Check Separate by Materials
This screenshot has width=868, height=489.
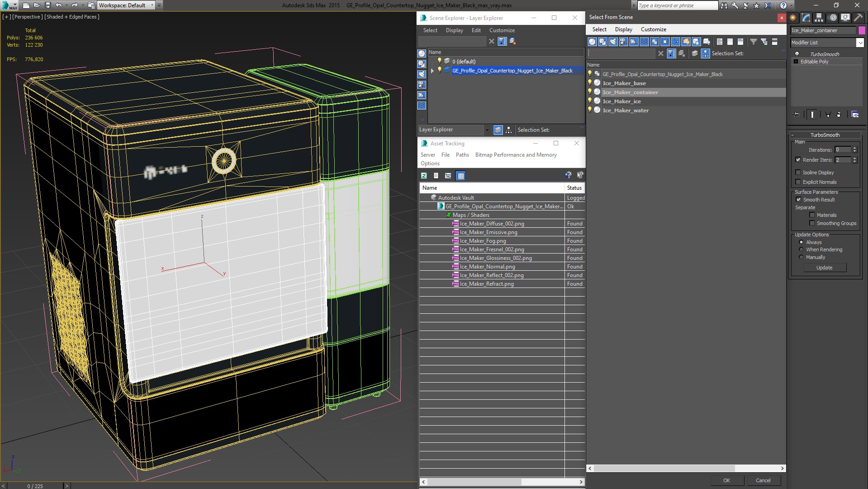pos(812,215)
